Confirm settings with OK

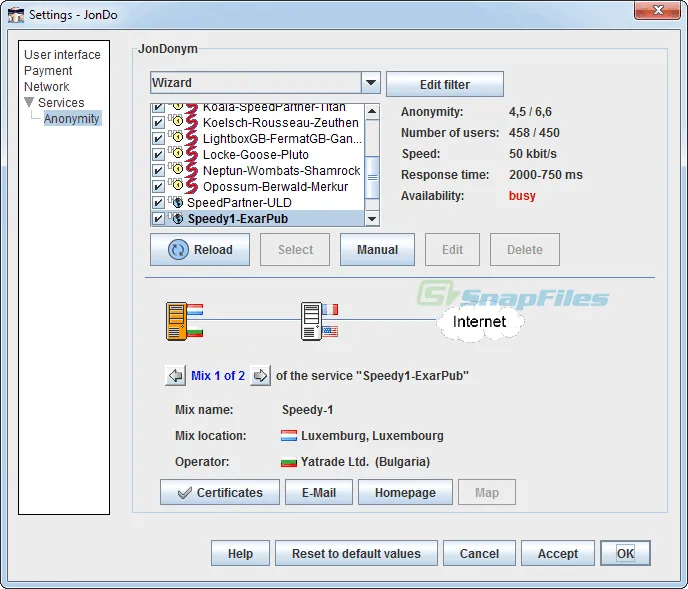pos(625,553)
